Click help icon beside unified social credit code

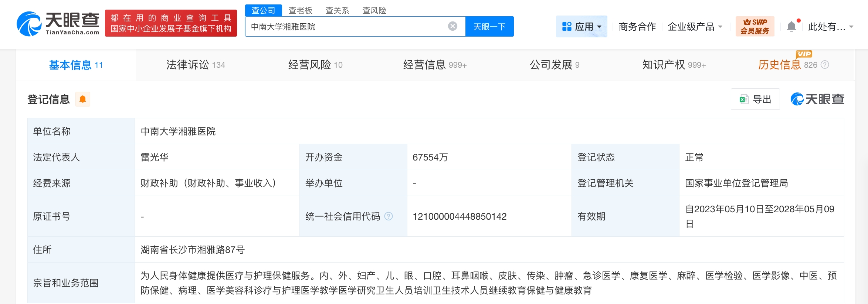[x=389, y=216]
